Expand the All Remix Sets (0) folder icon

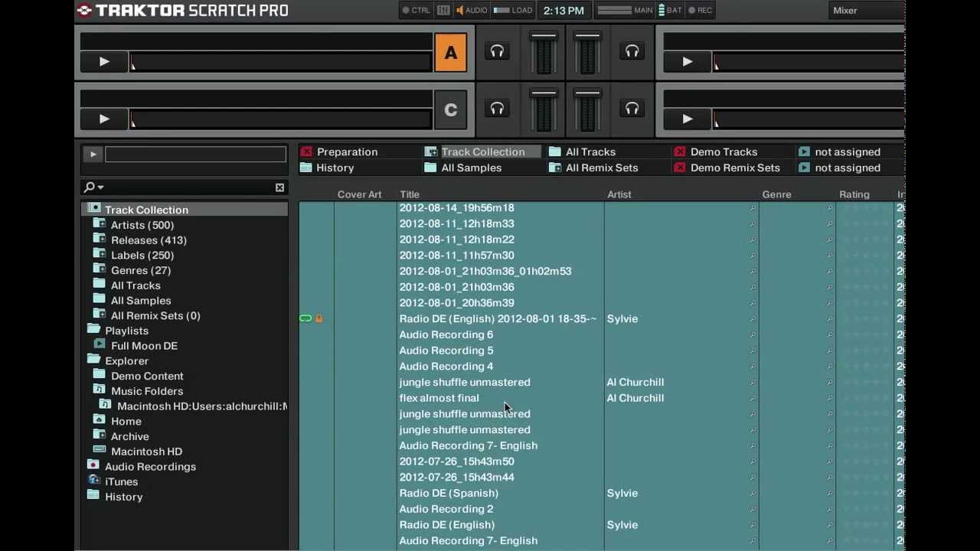point(99,315)
